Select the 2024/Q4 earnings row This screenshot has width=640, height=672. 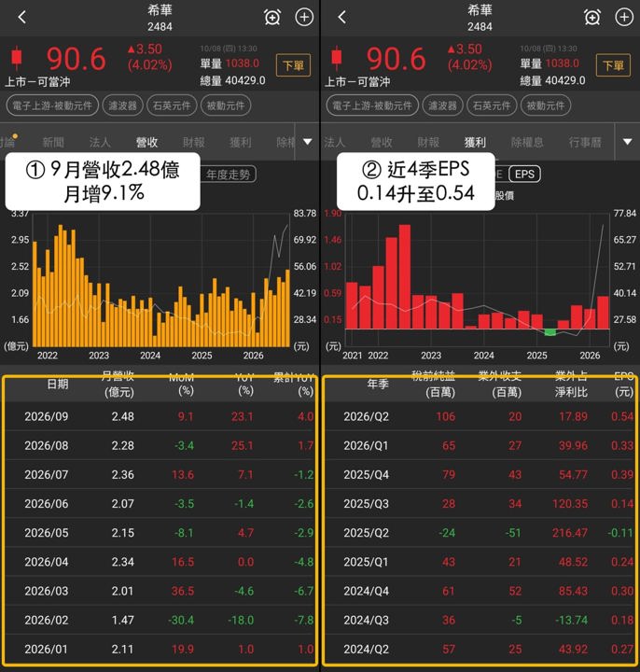click(480, 591)
